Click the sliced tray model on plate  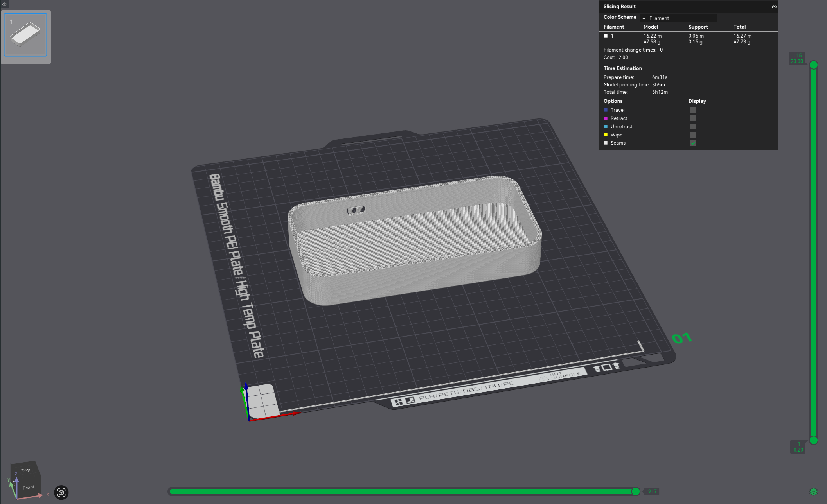(x=415, y=240)
